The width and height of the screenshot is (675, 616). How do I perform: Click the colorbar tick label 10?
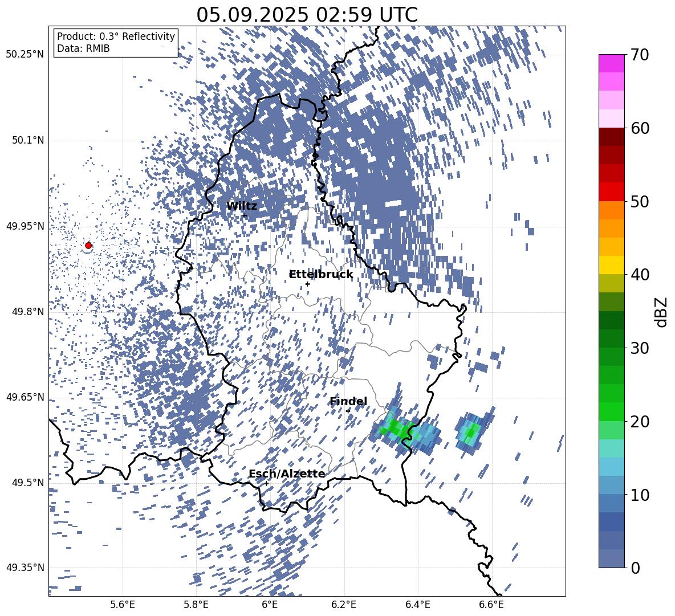(x=640, y=495)
